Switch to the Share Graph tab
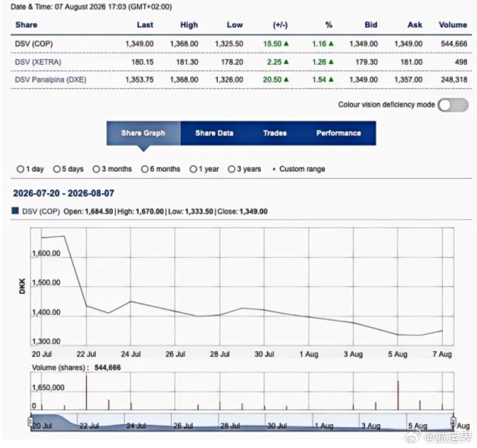This screenshot has width=477, height=448. [143, 133]
